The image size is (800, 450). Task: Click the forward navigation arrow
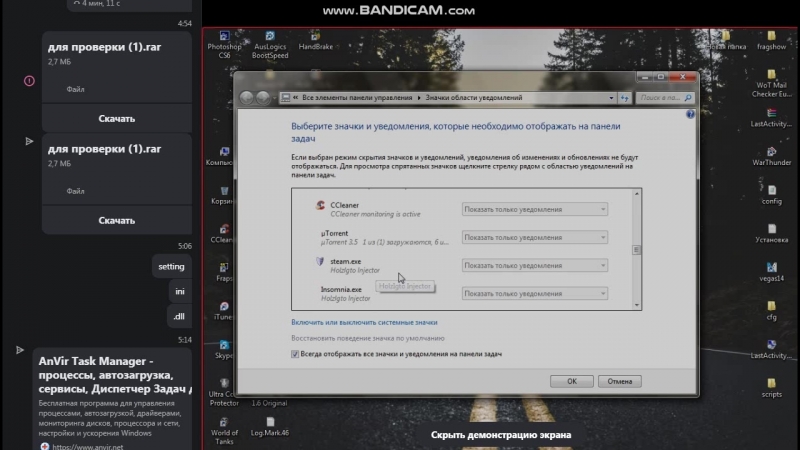(x=263, y=97)
